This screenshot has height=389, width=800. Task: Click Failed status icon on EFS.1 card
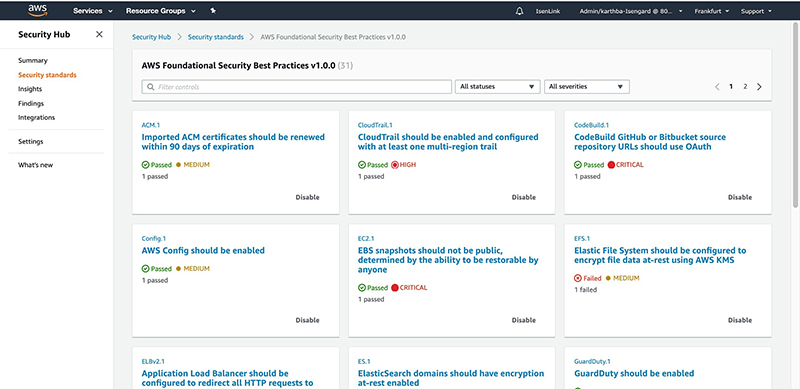pyautogui.click(x=578, y=278)
